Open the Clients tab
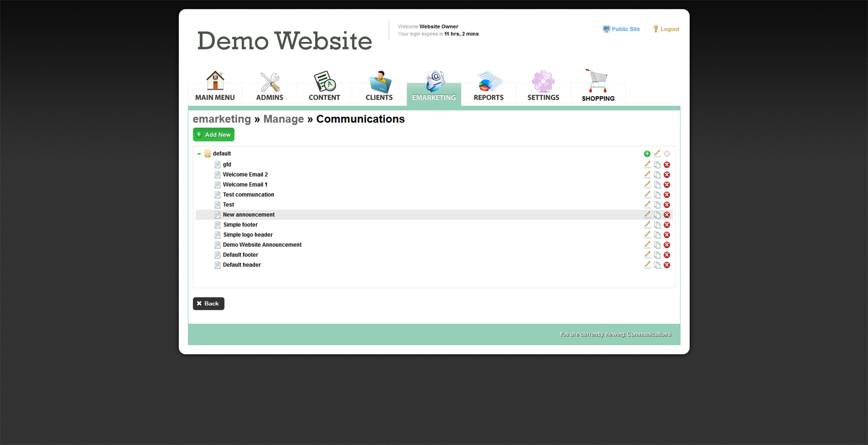Image resolution: width=868 pixels, height=445 pixels. pos(379,87)
